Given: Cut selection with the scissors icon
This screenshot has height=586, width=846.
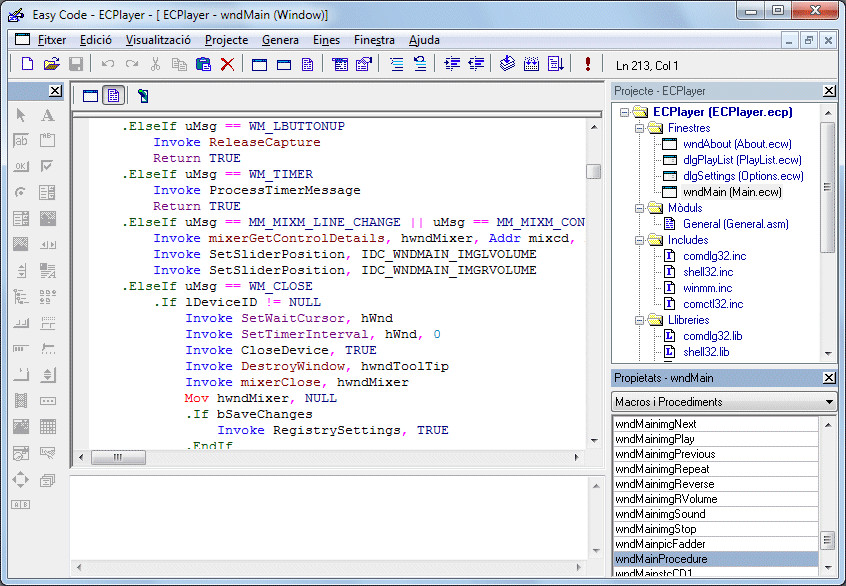Looking at the screenshot, I should (x=155, y=64).
